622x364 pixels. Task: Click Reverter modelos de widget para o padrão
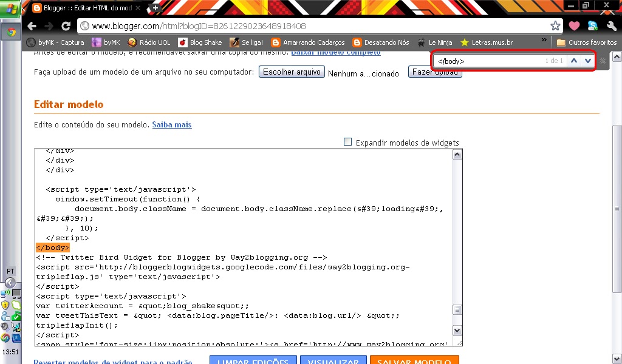[112, 362]
